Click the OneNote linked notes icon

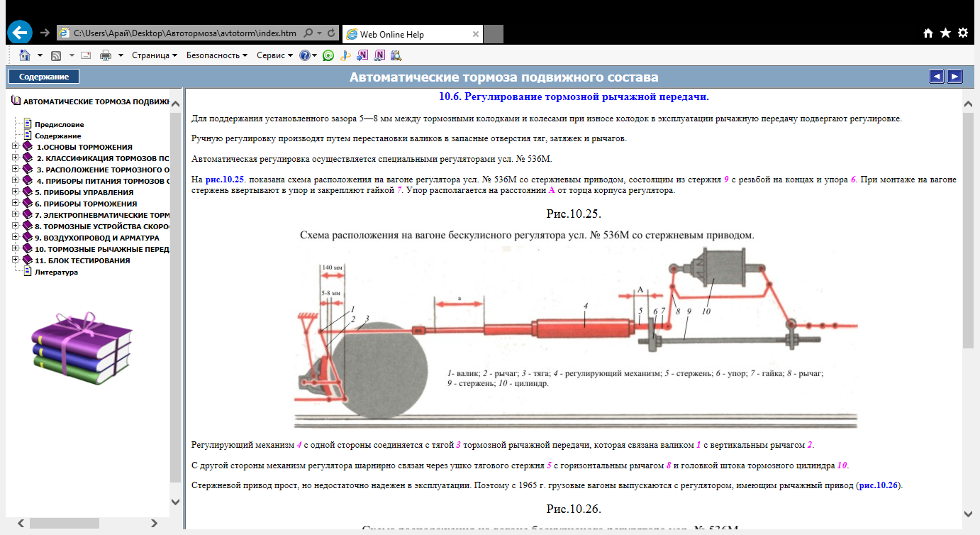(379, 55)
